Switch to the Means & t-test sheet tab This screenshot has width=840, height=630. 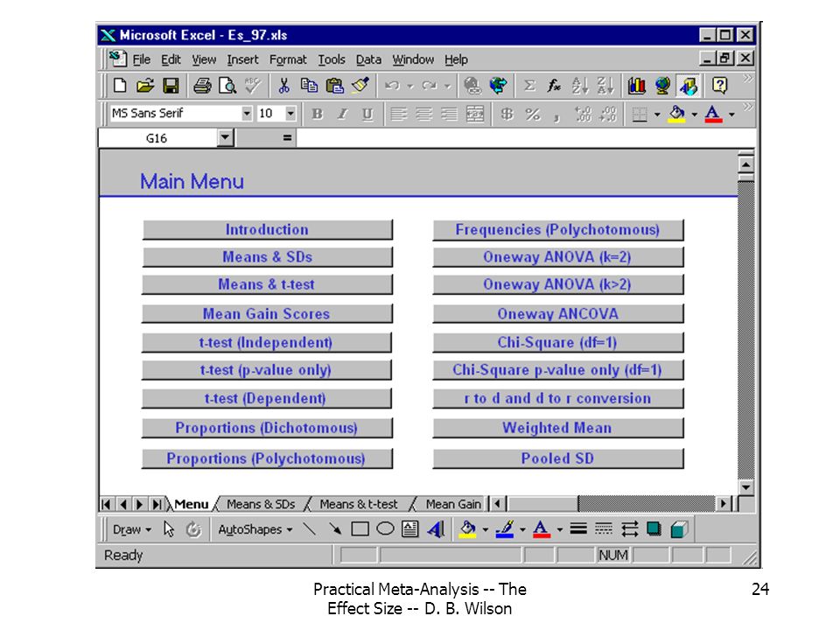[x=359, y=504]
